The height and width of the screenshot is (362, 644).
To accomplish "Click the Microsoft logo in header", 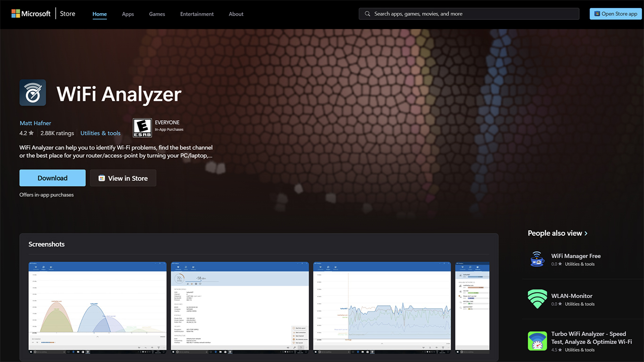I will tap(31, 14).
